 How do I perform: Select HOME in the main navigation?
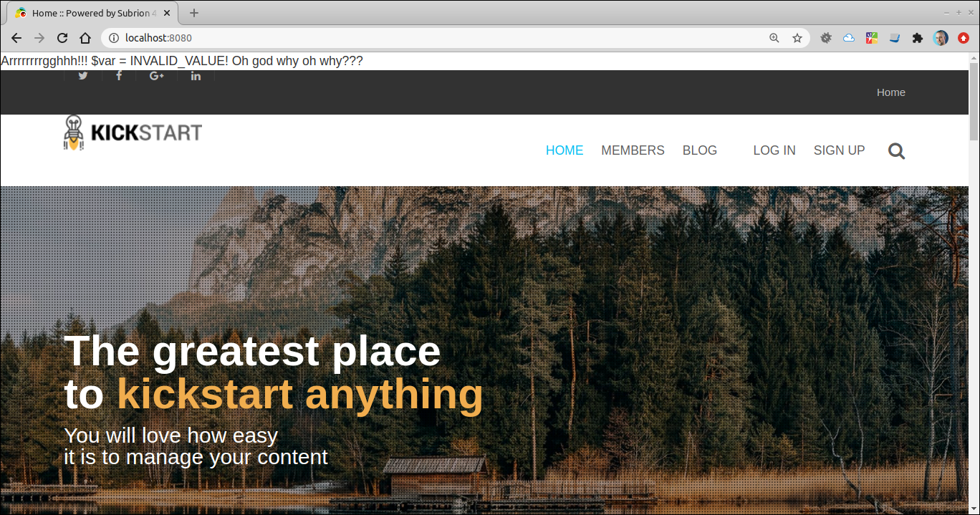(x=565, y=150)
